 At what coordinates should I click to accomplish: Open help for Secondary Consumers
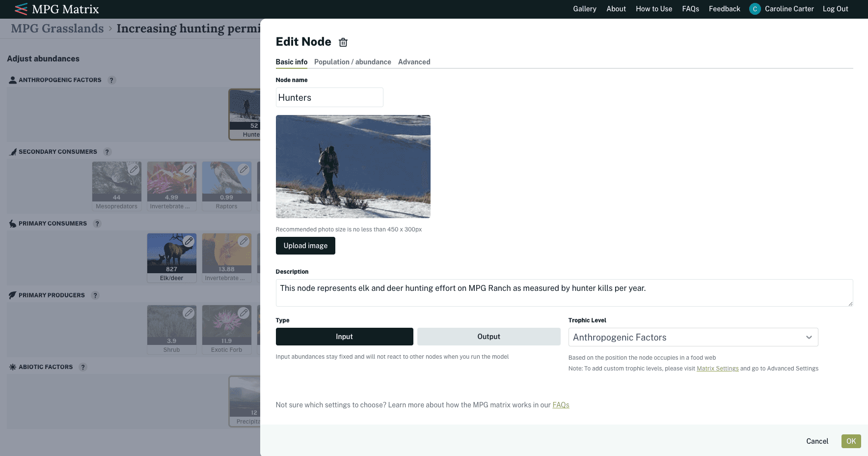[108, 152]
